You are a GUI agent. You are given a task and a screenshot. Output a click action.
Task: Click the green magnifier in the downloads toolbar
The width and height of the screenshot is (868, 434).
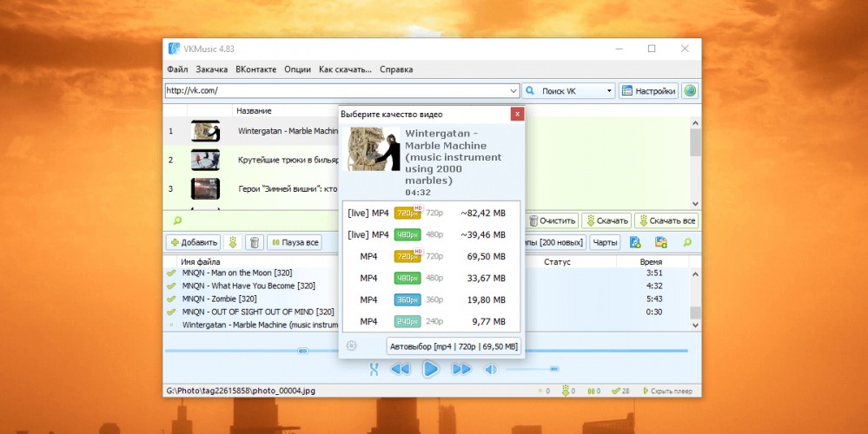[x=687, y=242]
